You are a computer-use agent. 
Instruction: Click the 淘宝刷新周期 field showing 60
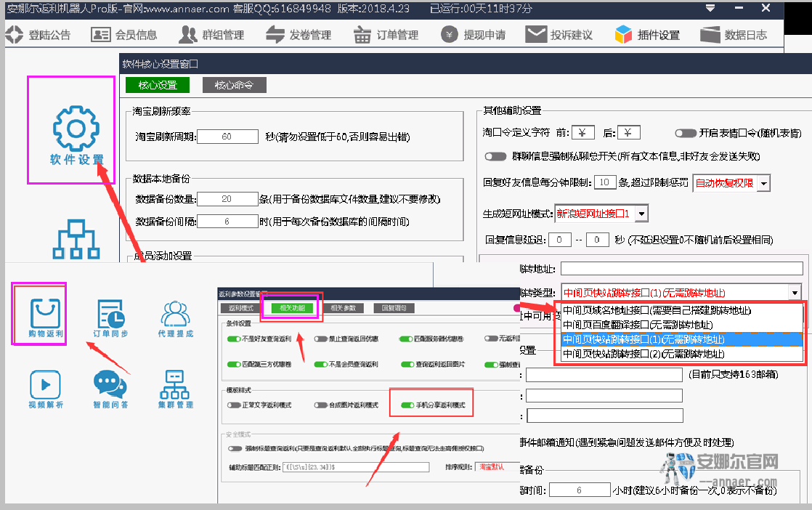(x=227, y=137)
